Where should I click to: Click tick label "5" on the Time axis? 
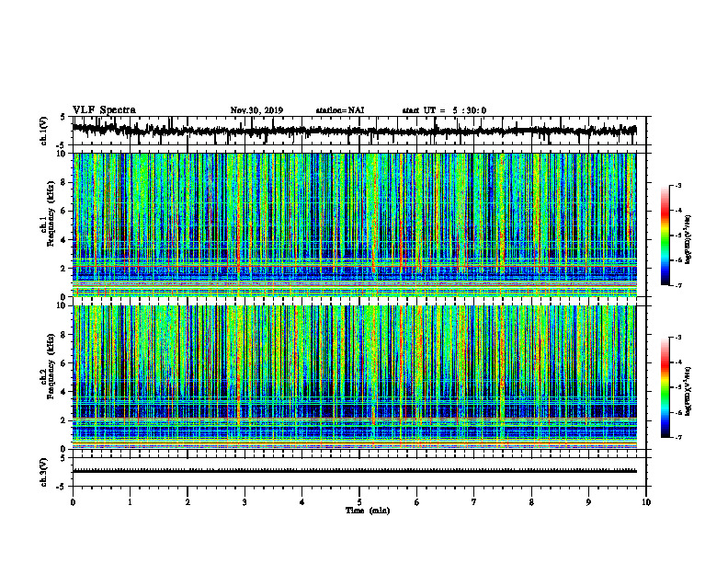[x=359, y=502]
